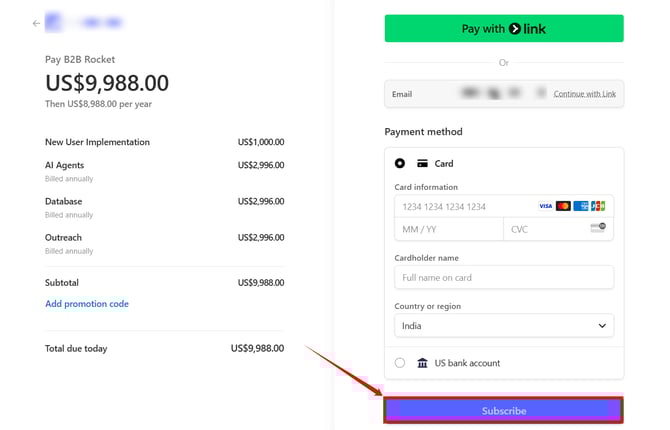Click the CVC card hint icon

pos(598,229)
